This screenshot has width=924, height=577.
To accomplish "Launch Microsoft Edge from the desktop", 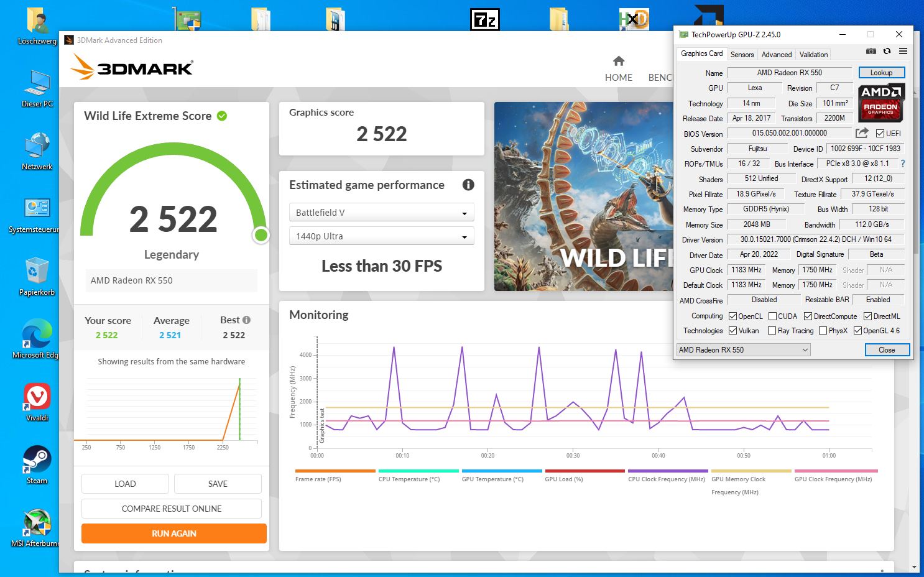I will pyautogui.click(x=37, y=339).
